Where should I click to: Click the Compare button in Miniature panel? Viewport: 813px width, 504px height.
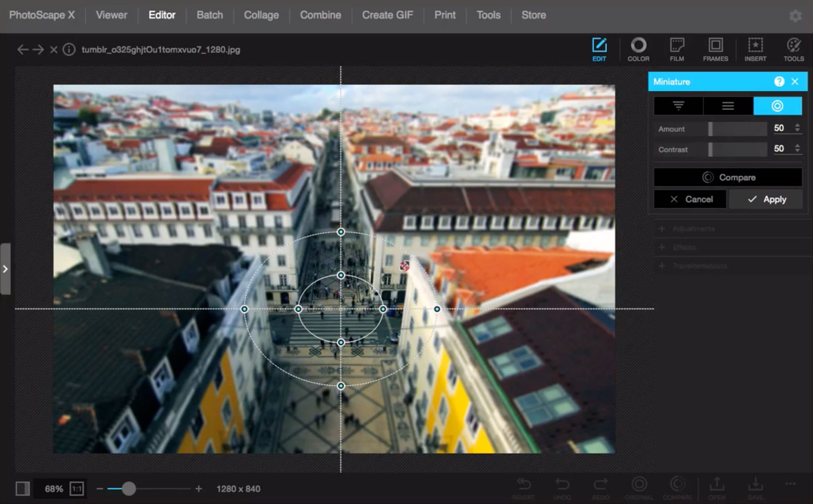click(x=728, y=178)
